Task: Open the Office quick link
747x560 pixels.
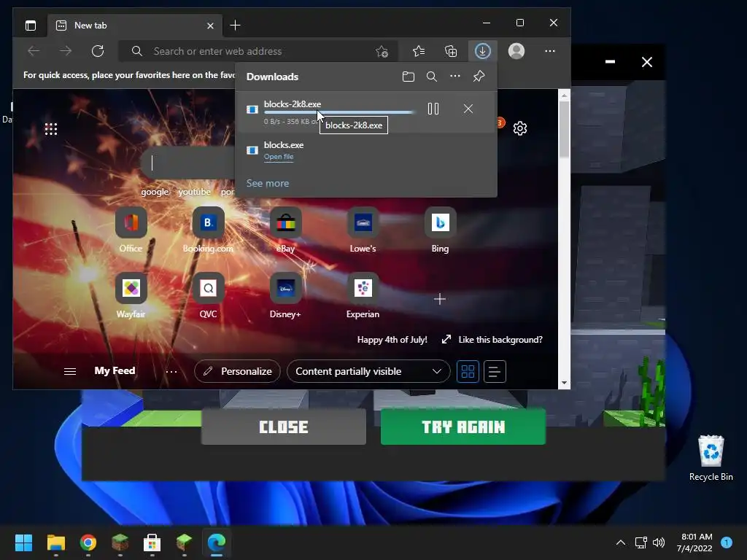Action: [x=131, y=230]
